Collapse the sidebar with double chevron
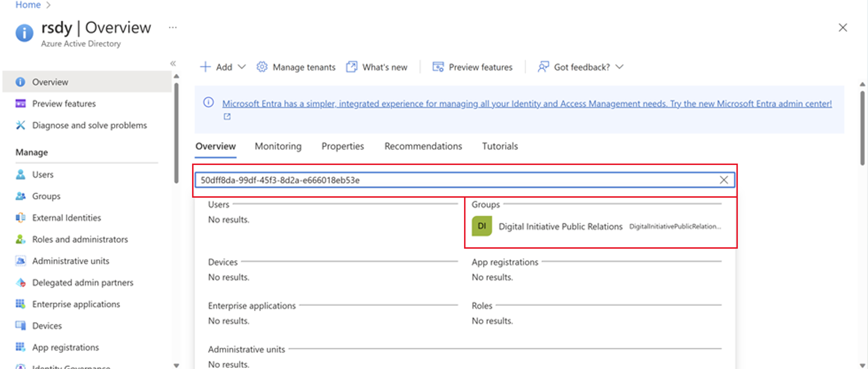The image size is (868, 369). [173, 64]
